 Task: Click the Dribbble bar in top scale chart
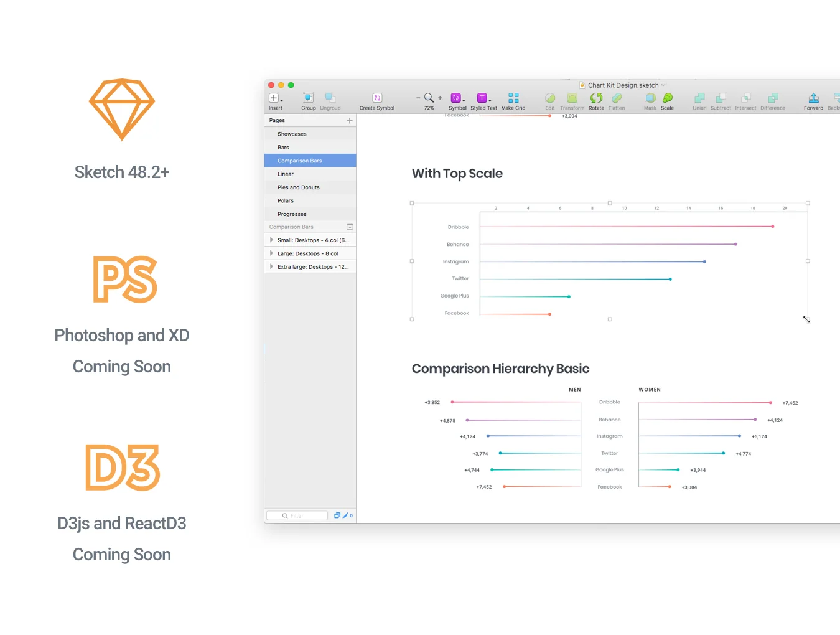[627, 227]
